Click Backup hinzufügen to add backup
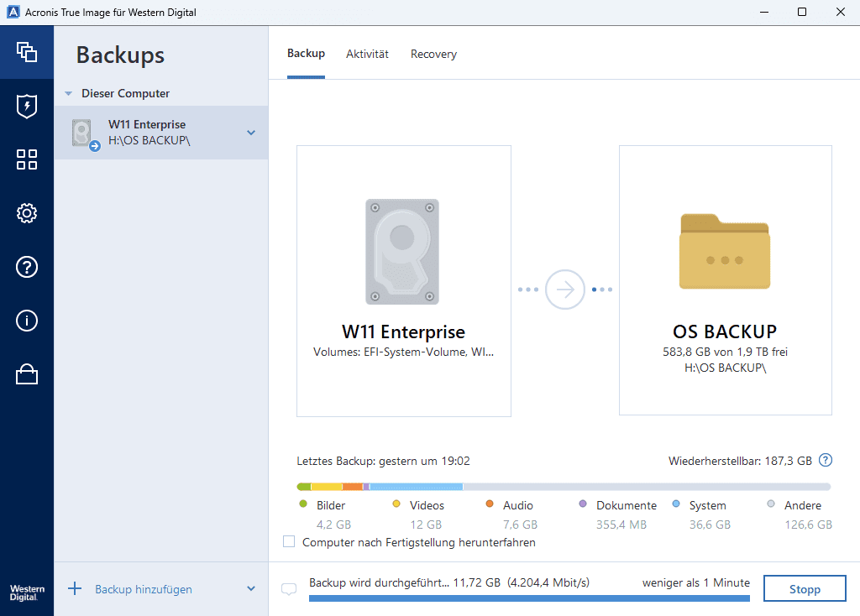The width and height of the screenshot is (860, 616). pyautogui.click(x=143, y=589)
